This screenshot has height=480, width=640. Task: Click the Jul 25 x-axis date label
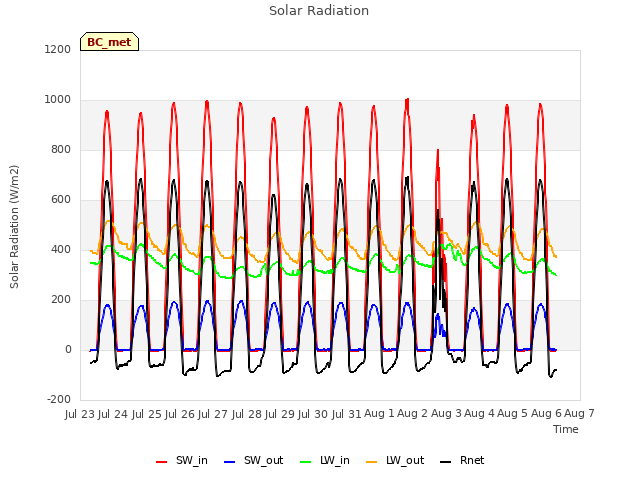coord(147,414)
